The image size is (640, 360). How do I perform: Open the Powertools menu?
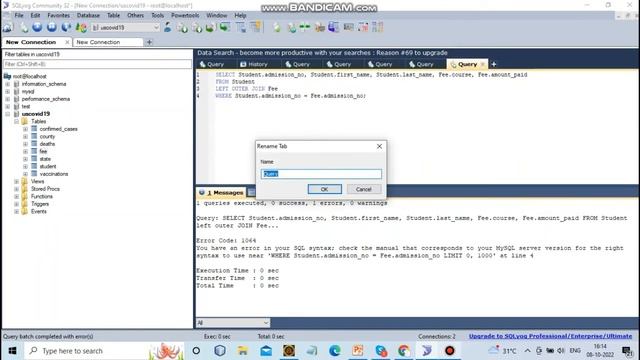[x=185, y=15]
